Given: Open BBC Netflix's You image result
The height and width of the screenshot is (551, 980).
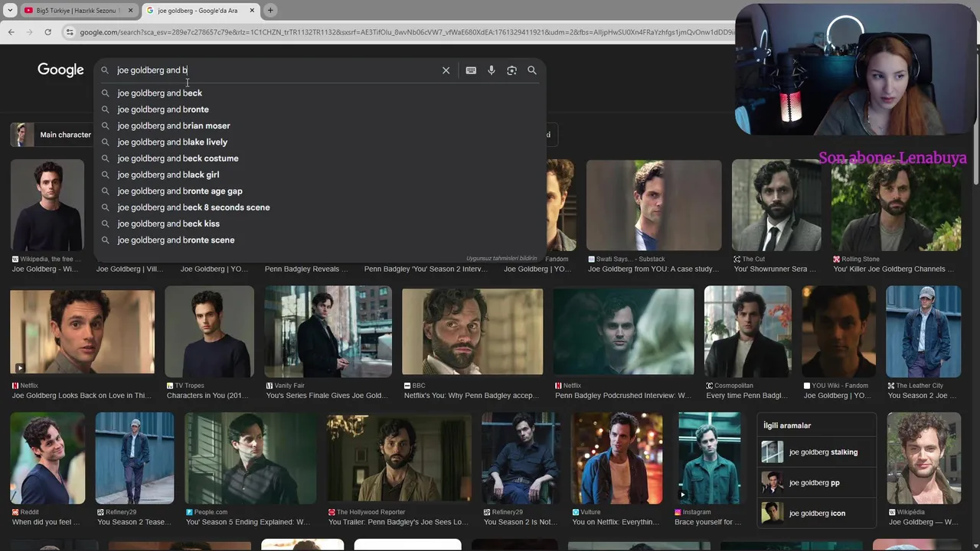Looking at the screenshot, I should pos(472,331).
